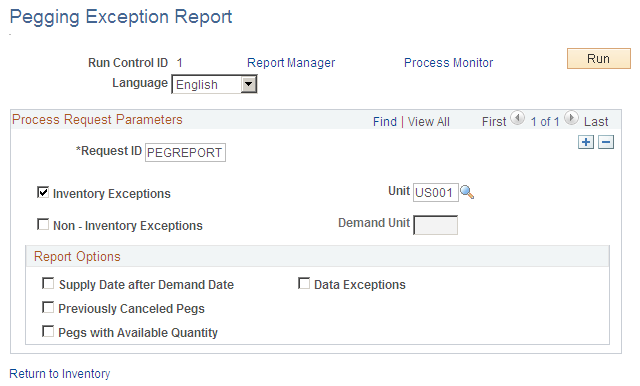Viewport: 640px width, 386px height.
Task: Add a new row with plus icon
Action: coord(586,142)
